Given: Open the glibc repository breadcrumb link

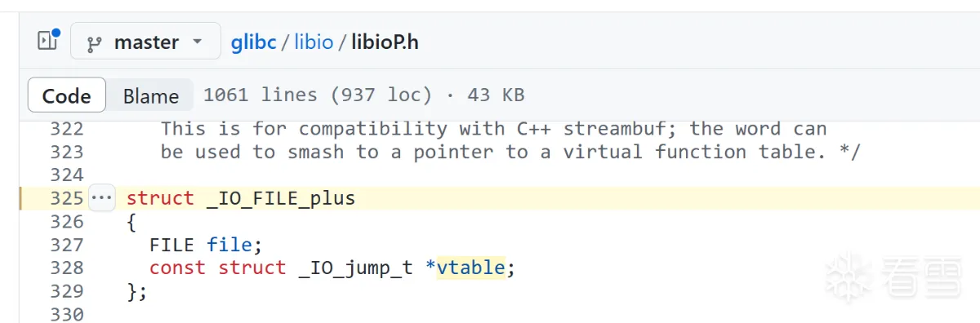Looking at the screenshot, I should 254,42.
